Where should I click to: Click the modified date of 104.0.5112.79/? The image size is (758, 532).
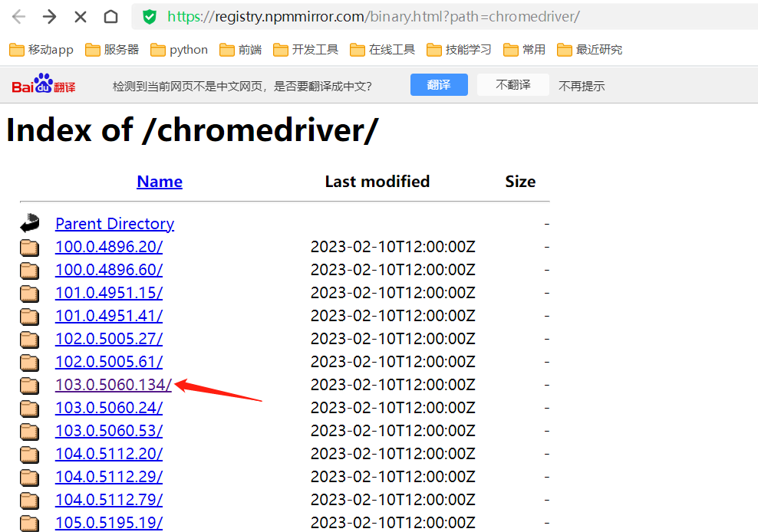point(393,500)
